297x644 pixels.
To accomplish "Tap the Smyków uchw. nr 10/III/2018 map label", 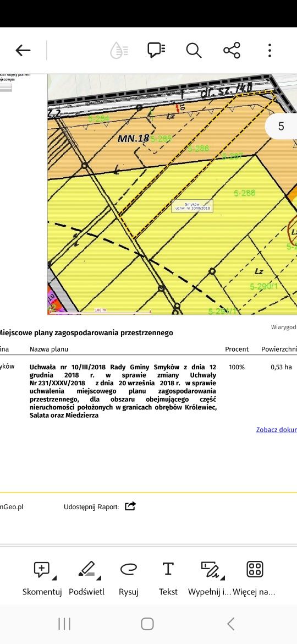I will 193,206.
